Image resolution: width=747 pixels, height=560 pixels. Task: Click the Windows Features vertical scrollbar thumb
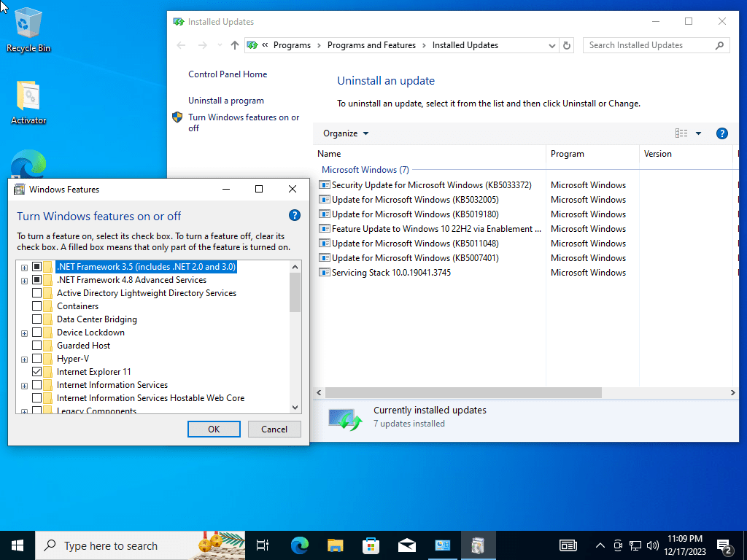[295, 292]
